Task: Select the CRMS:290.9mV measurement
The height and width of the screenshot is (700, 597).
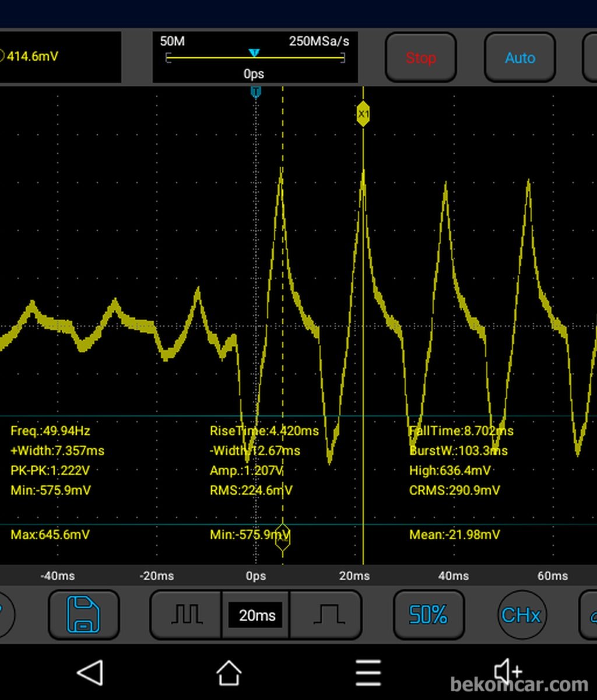Action: click(454, 490)
